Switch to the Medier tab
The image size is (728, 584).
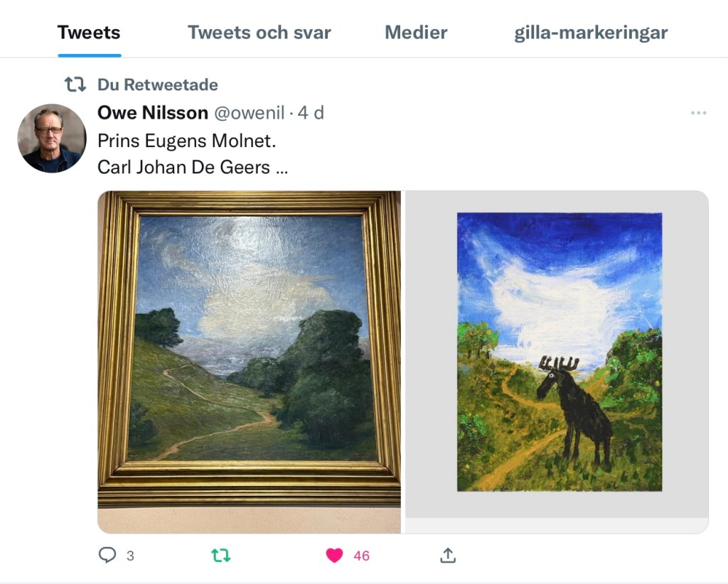[x=416, y=33]
